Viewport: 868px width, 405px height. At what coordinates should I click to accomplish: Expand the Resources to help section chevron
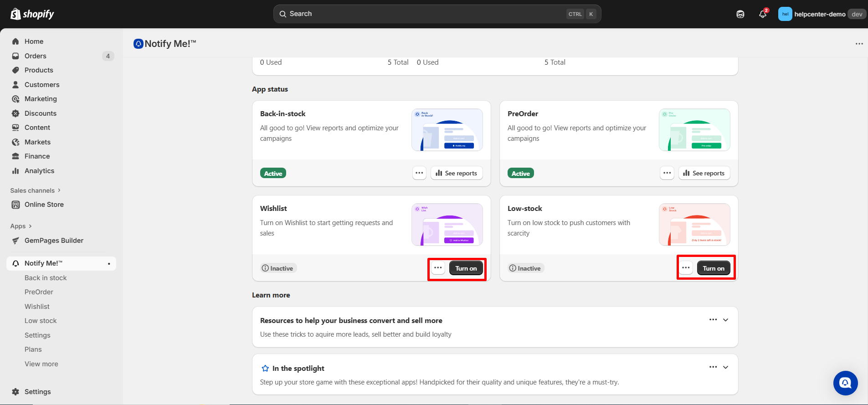pyautogui.click(x=726, y=320)
